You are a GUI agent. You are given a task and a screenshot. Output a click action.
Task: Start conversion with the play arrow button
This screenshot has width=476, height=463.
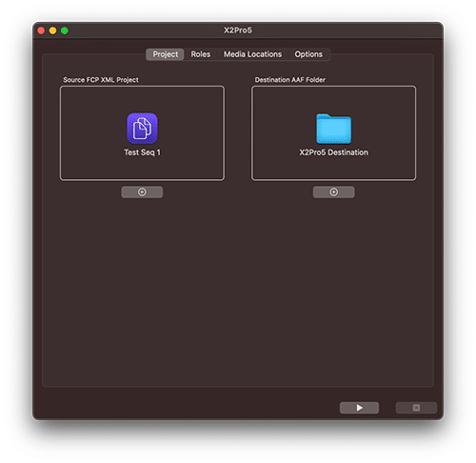(359, 408)
